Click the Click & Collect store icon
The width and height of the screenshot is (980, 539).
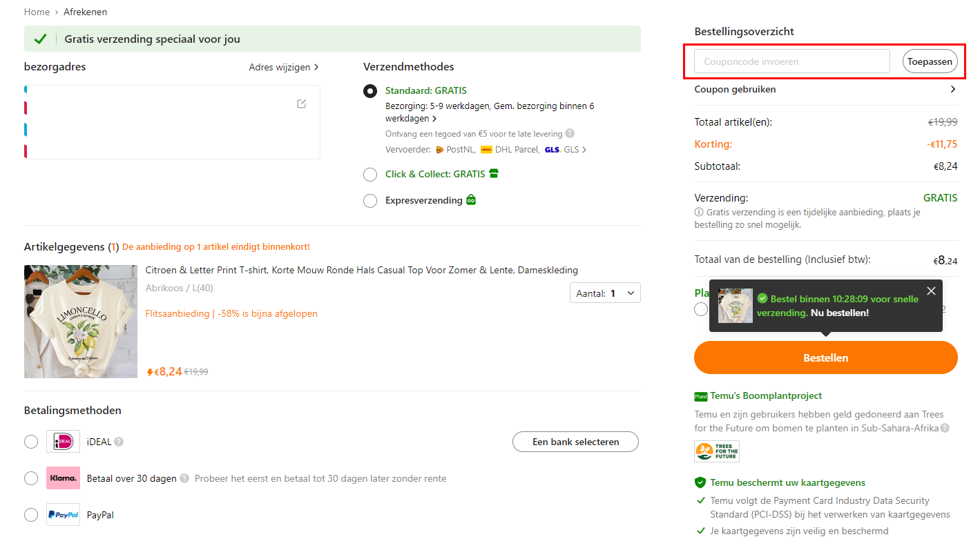point(494,174)
